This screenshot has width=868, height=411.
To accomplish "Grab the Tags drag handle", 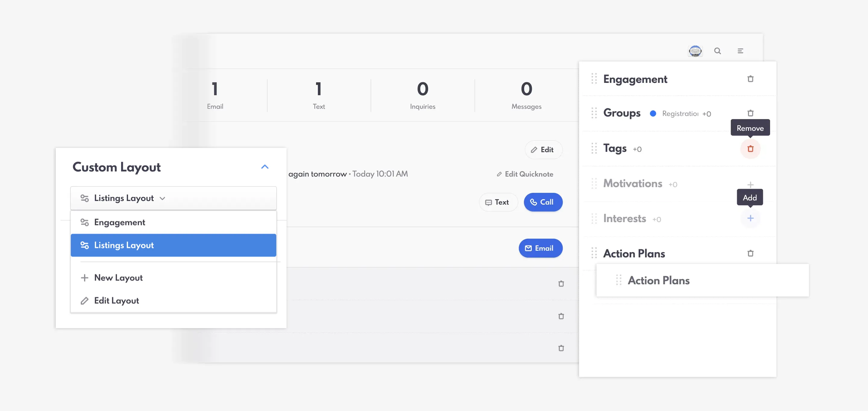I will [x=594, y=148].
